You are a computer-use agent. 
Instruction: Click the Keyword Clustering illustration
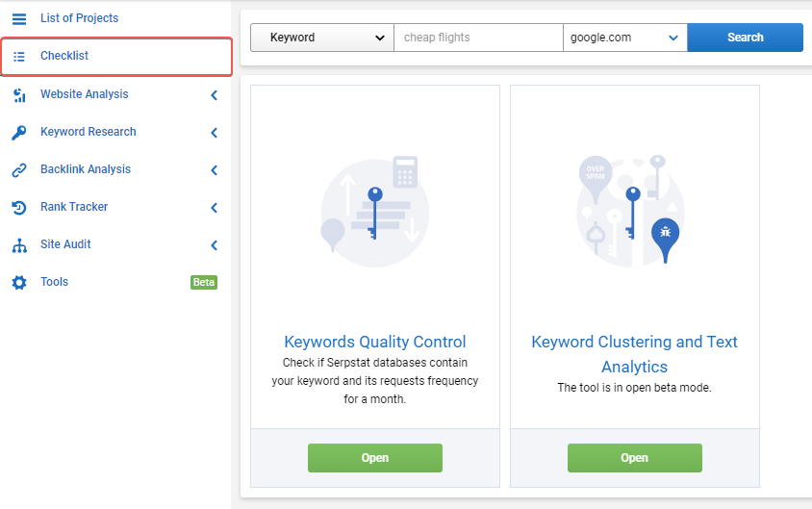point(631,211)
